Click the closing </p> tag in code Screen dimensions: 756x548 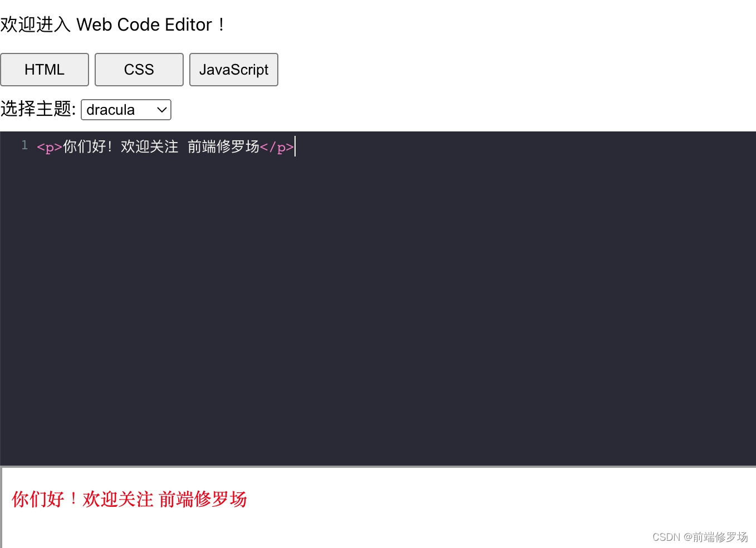point(277,147)
